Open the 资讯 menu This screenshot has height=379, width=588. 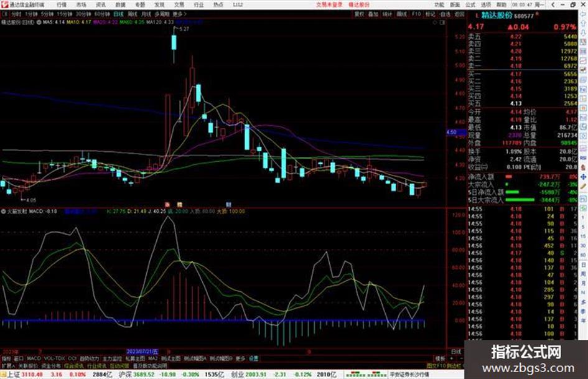pos(101,4)
